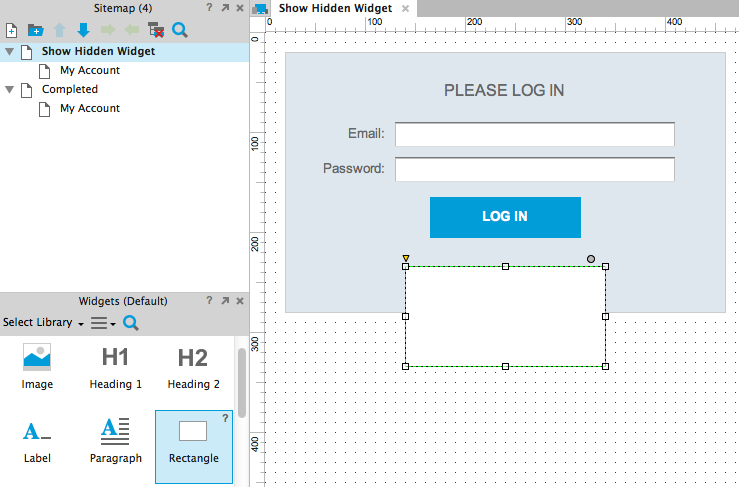Open search in the Sitemap panel
Viewport: 739px width, 487px height.
pyautogui.click(x=180, y=30)
